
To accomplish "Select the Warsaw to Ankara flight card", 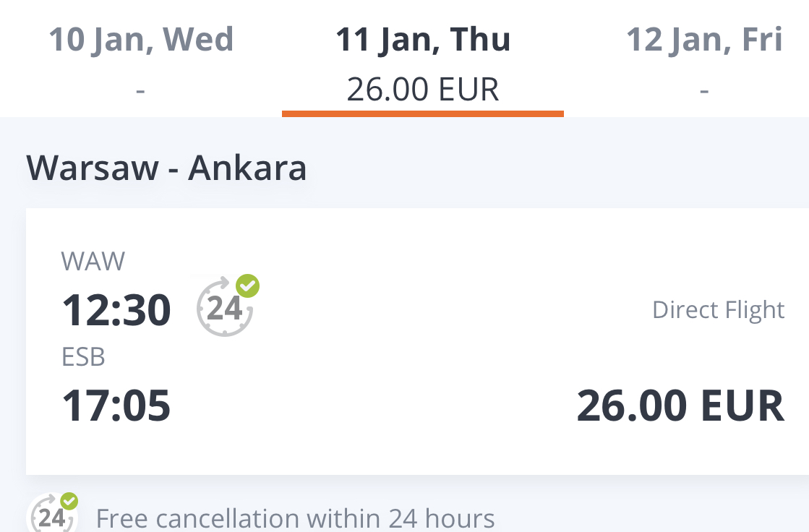I will point(417,341).
